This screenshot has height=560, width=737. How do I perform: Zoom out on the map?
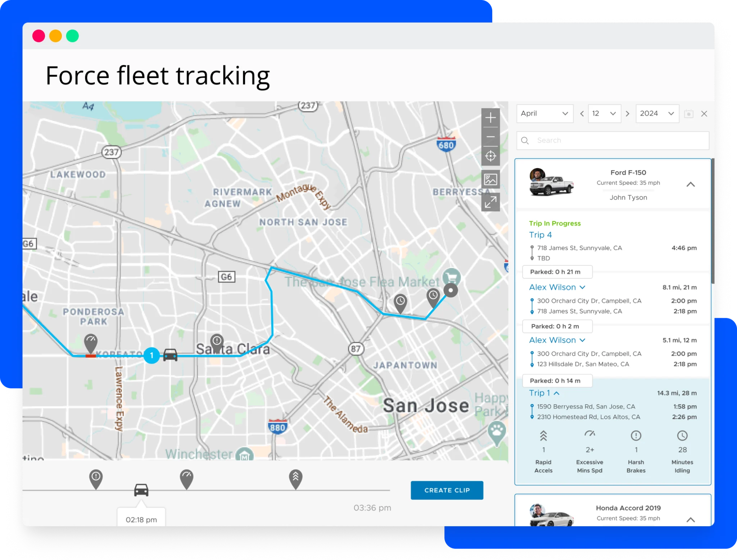491,137
